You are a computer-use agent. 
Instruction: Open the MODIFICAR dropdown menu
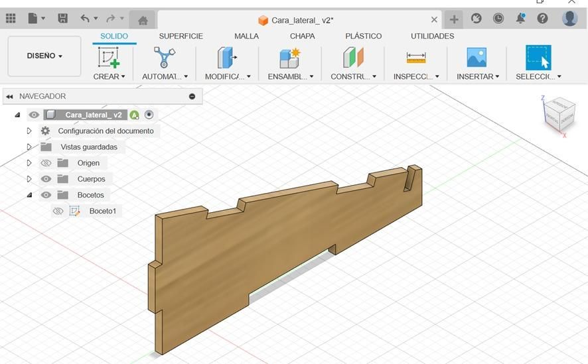click(x=228, y=76)
